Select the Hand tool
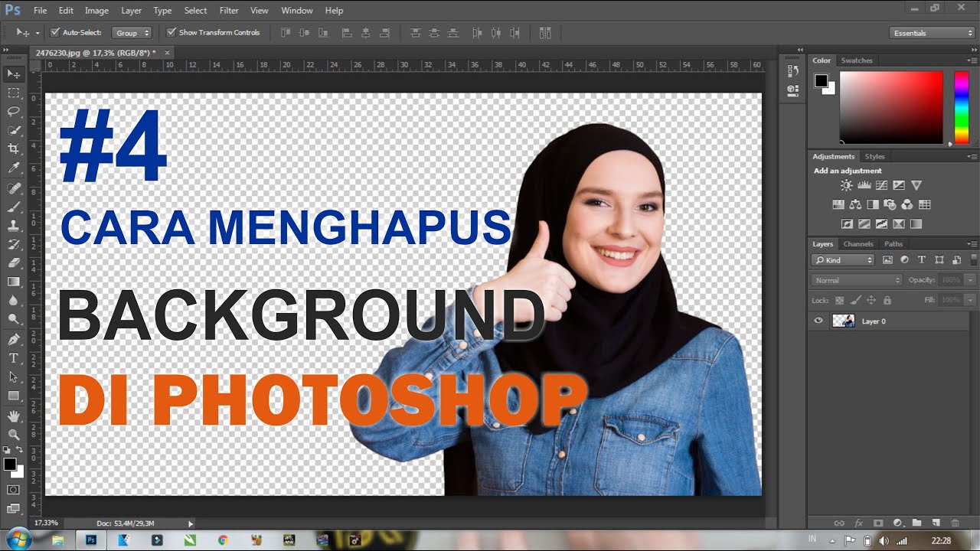Screen dimensions: 980x551 click(x=14, y=416)
